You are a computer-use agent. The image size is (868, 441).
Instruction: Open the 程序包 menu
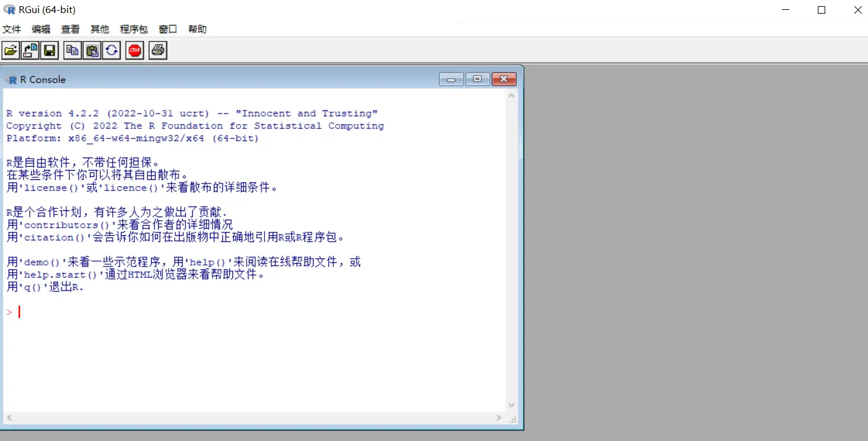point(134,29)
